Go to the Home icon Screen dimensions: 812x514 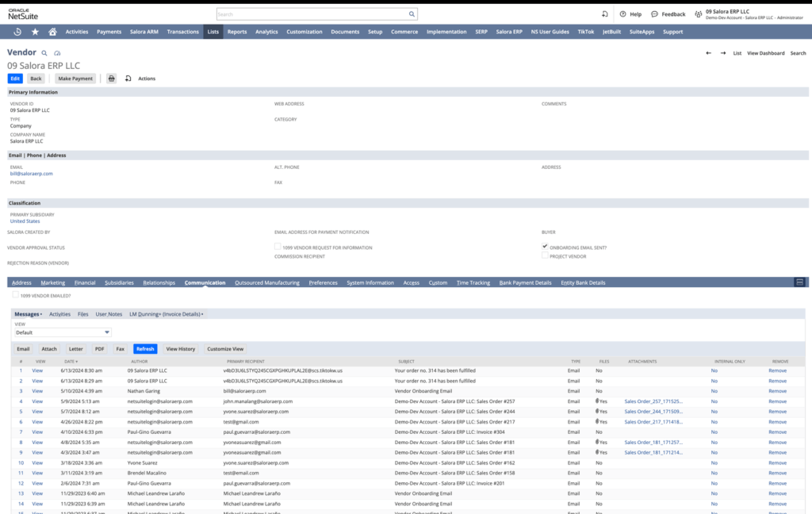tap(52, 32)
